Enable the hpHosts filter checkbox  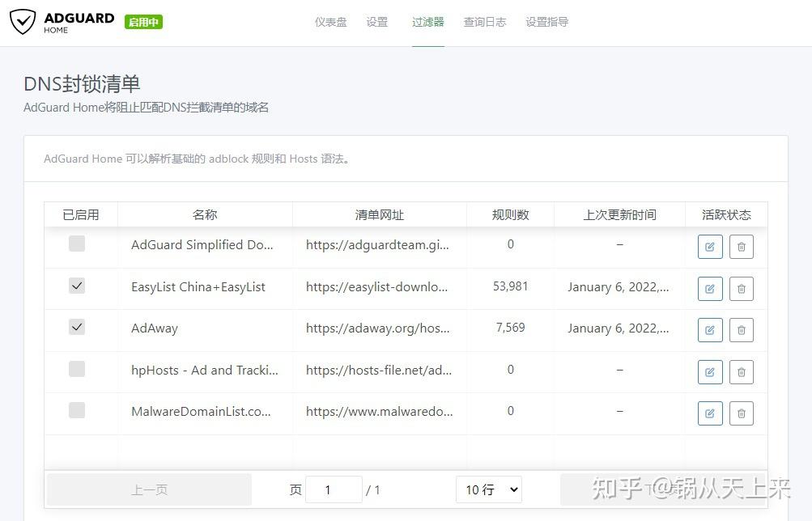click(x=77, y=369)
